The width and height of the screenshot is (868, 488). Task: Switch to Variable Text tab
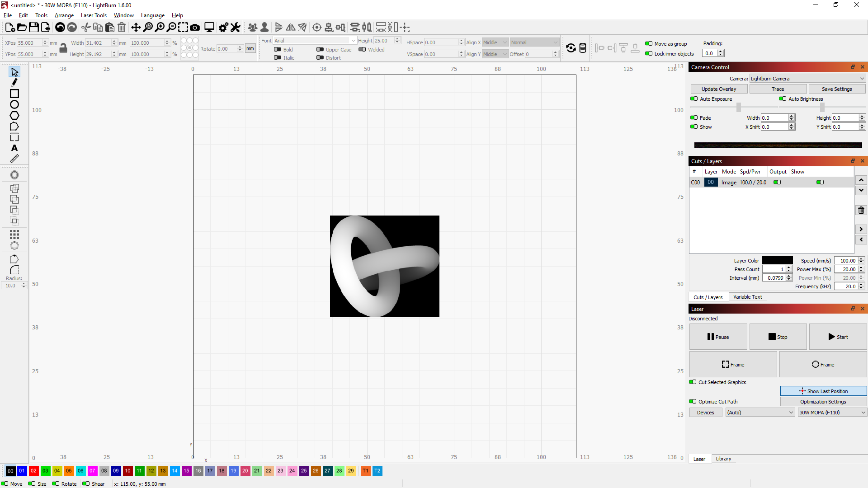point(748,297)
